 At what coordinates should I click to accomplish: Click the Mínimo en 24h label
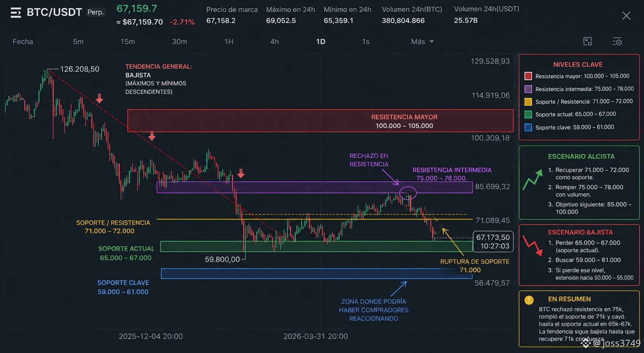(347, 9)
